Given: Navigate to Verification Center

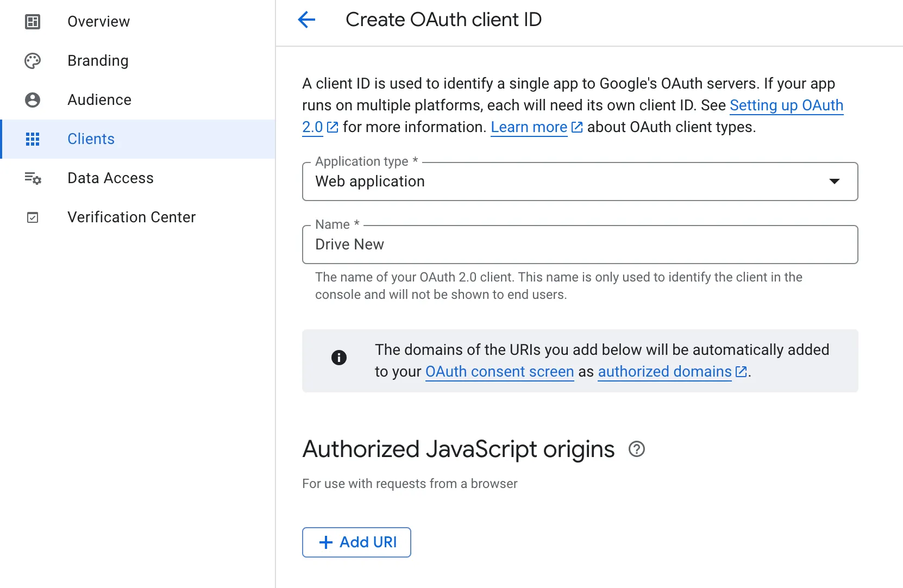Looking at the screenshot, I should [131, 217].
